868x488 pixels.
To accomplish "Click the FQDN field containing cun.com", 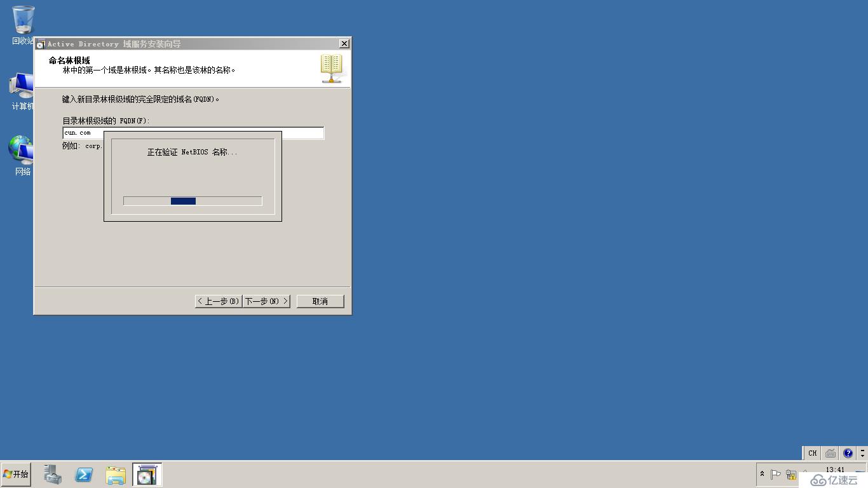I will click(193, 133).
